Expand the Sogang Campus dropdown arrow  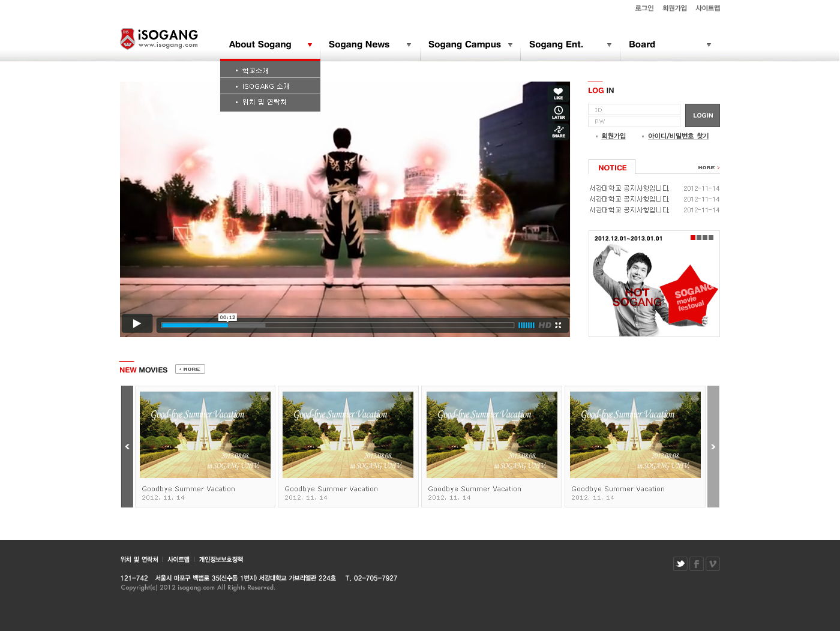click(510, 45)
